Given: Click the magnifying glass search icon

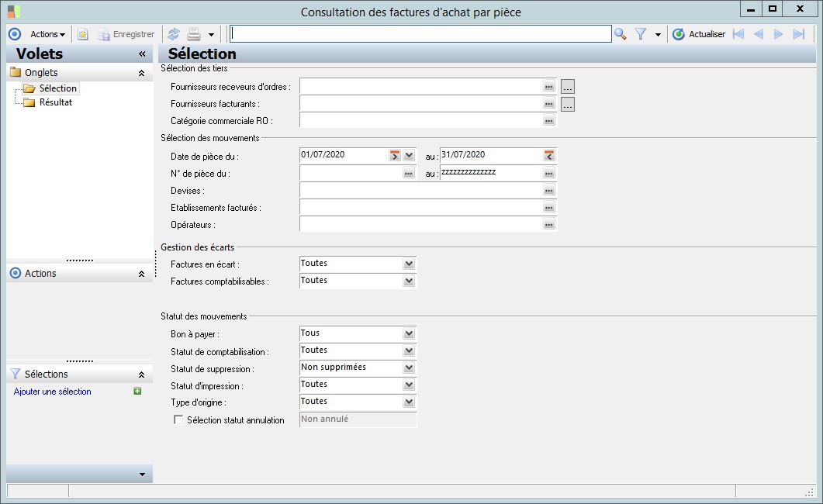Looking at the screenshot, I should pos(620,34).
